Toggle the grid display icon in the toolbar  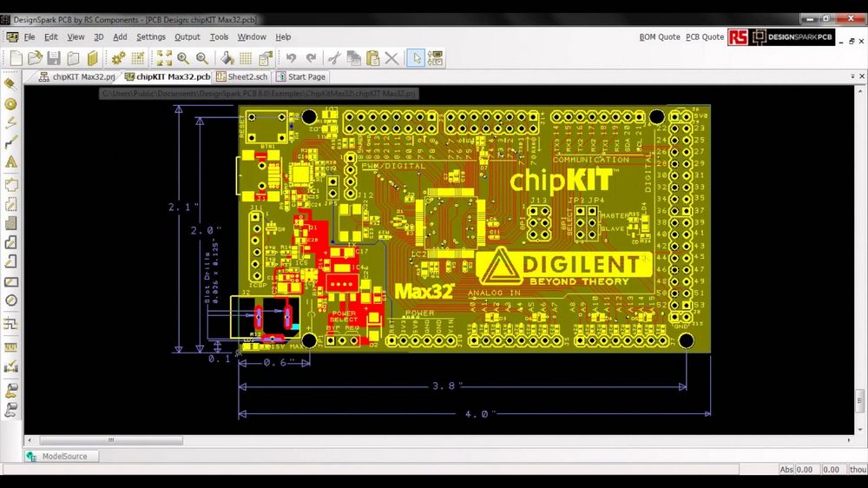[246, 58]
